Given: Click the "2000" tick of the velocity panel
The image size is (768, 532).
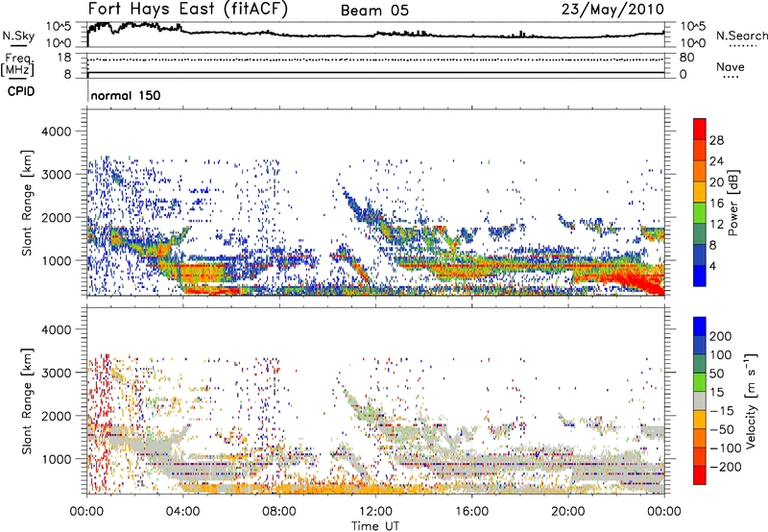Looking at the screenshot, I should pyautogui.click(x=57, y=417).
